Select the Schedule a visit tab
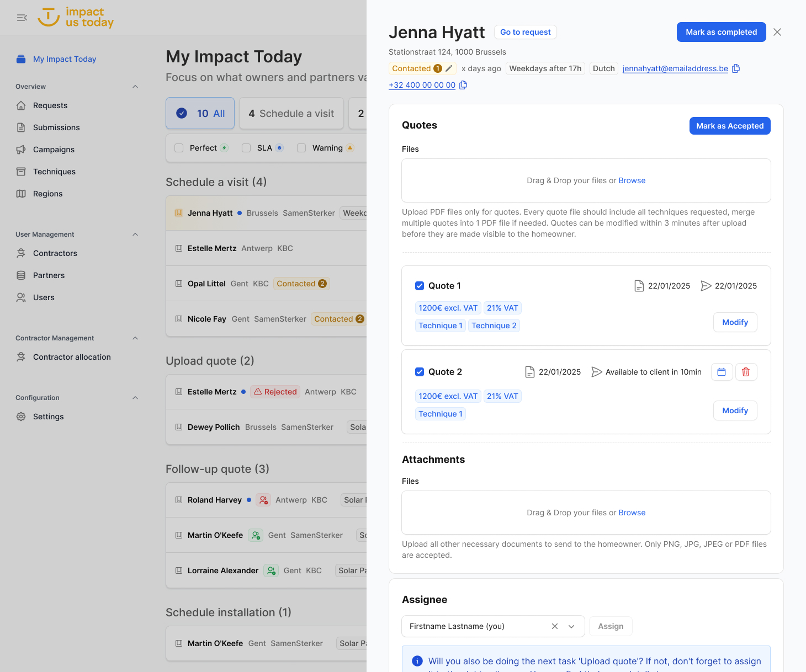Image resolution: width=806 pixels, height=672 pixels. coord(291,114)
